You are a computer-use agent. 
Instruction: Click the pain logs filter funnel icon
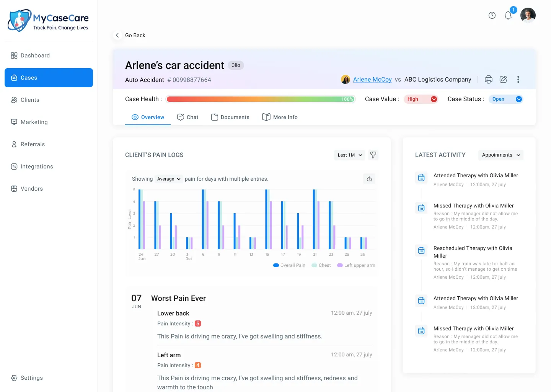(x=373, y=155)
